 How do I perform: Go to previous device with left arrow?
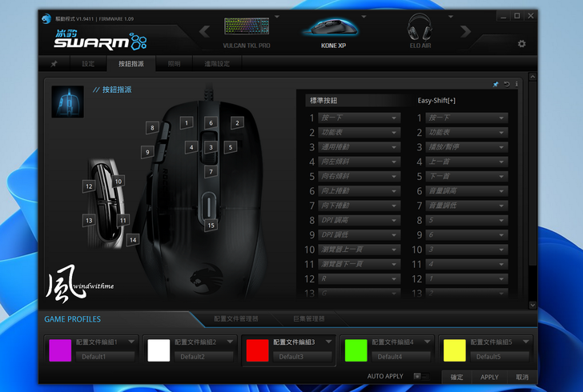coord(204,31)
